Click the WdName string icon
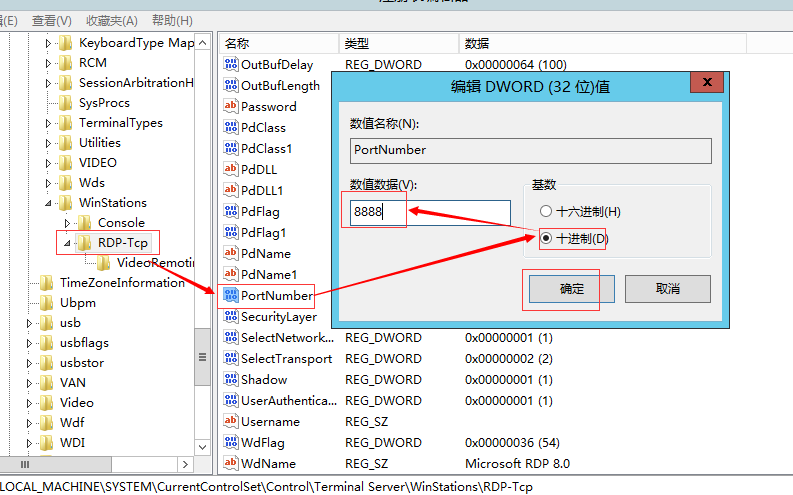This screenshot has width=793, height=495. pos(231,463)
